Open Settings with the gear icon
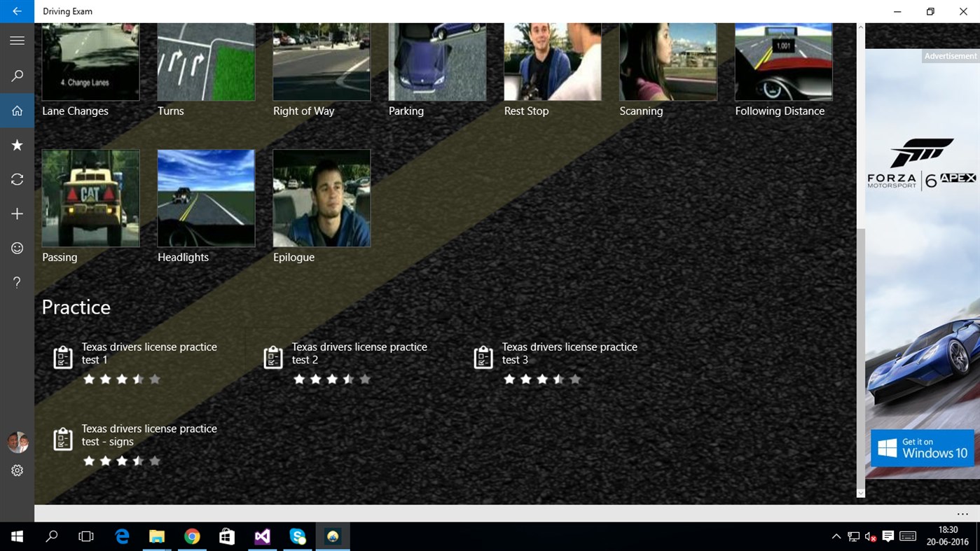This screenshot has height=551, width=980. click(17, 470)
